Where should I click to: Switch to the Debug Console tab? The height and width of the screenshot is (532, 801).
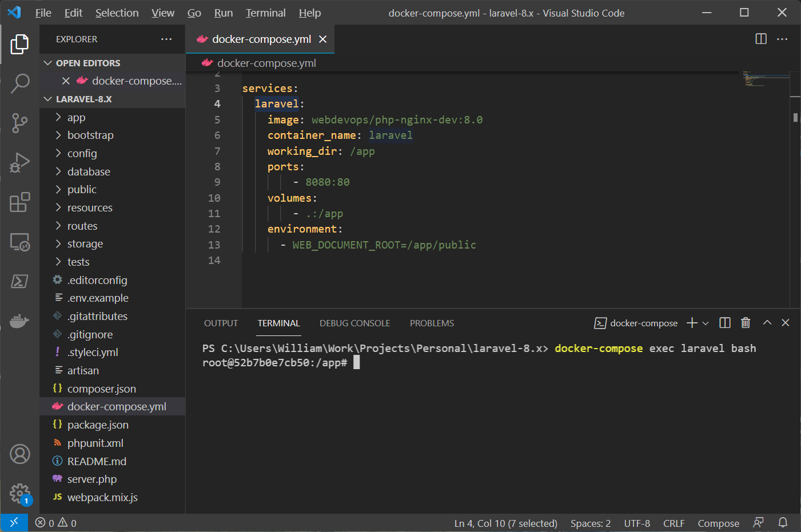click(354, 323)
